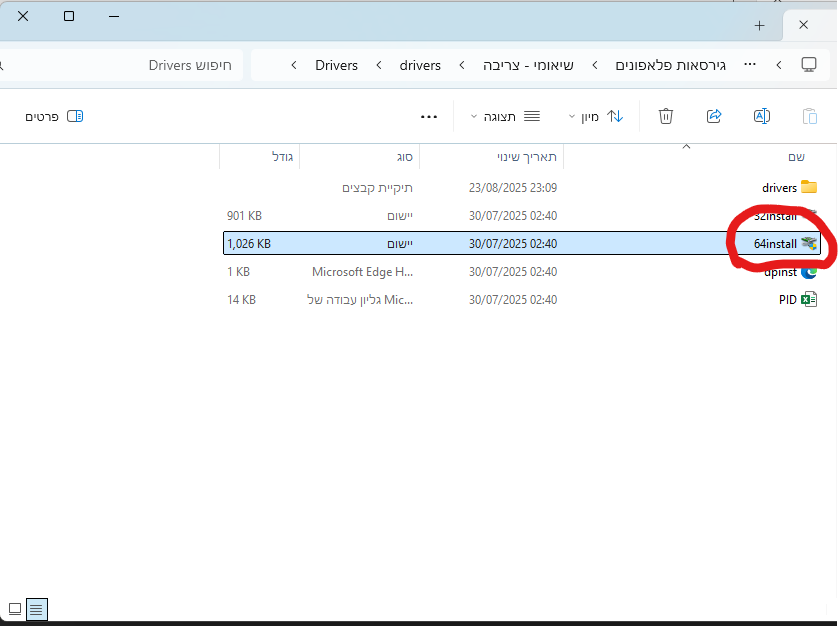Image resolution: width=838 pixels, height=626 pixels.
Task: Click the Rename icon in the toolbar
Action: tap(761, 116)
